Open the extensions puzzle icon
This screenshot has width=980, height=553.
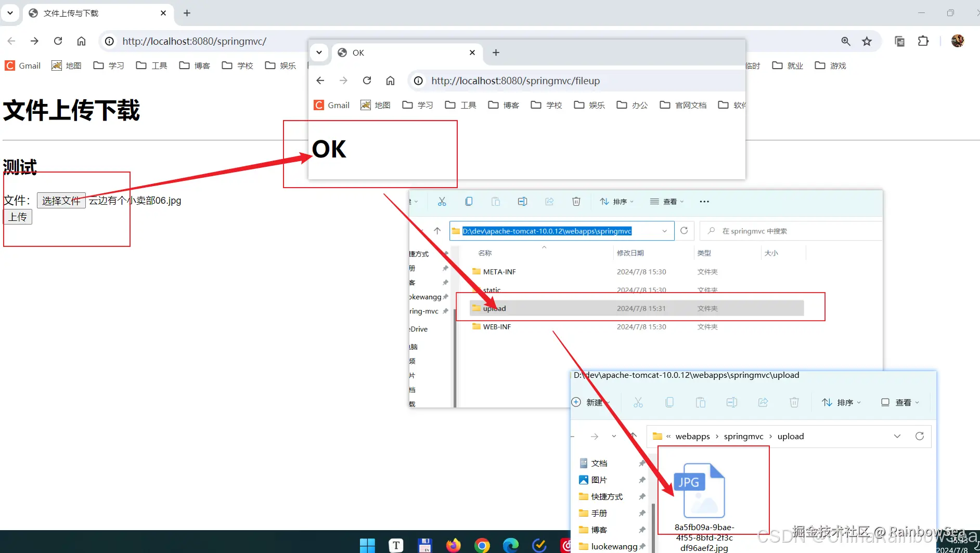pos(923,41)
